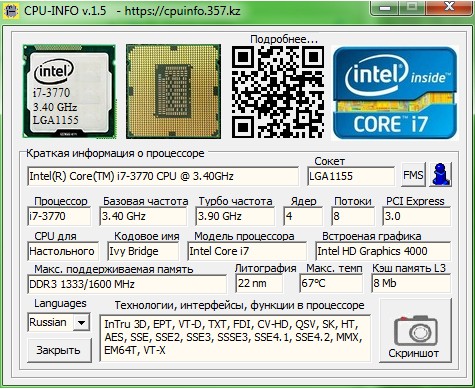Click the QR code image
The image size is (475, 389).
278,92
